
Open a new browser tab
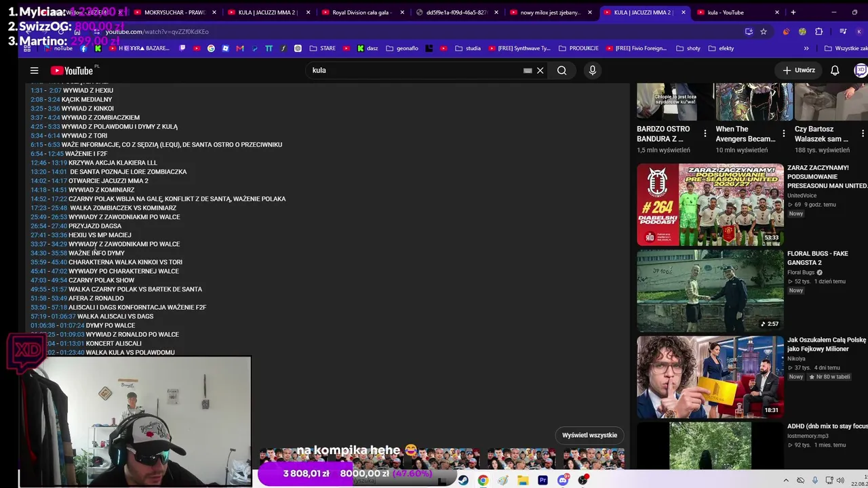(x=793, y=12)
